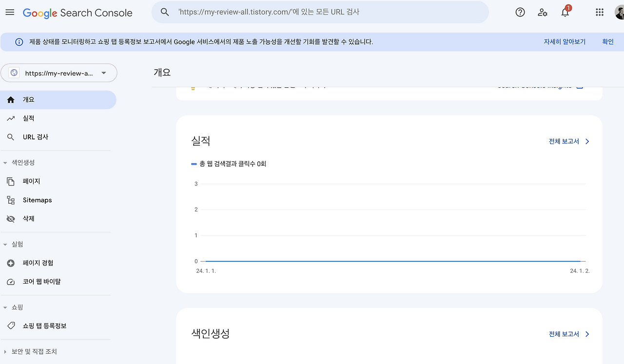Image resolution: width=624 pixels, height=364 pixels.
Task: Open the 페이지 경험 experience icon
Action: tap(11, 263)
